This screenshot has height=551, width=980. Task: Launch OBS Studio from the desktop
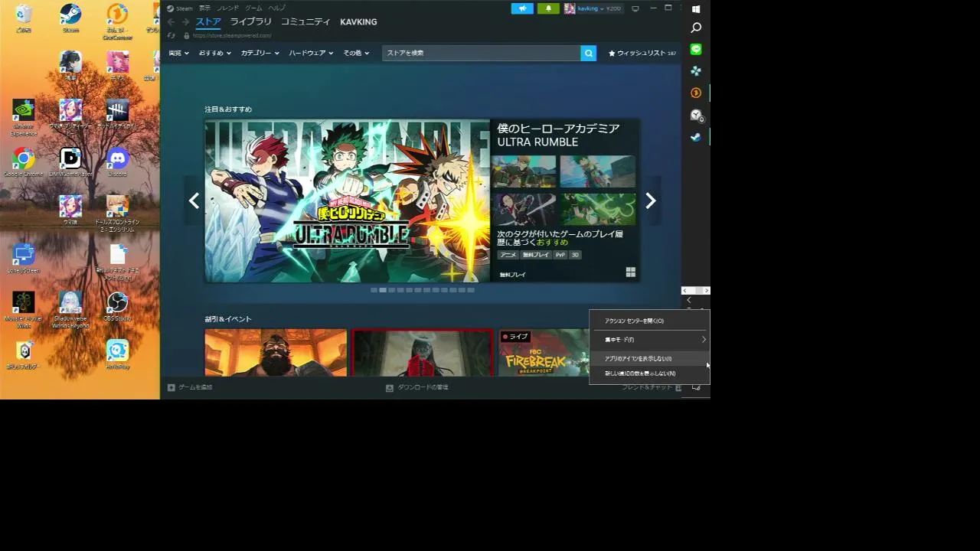[x=117, y=306]
